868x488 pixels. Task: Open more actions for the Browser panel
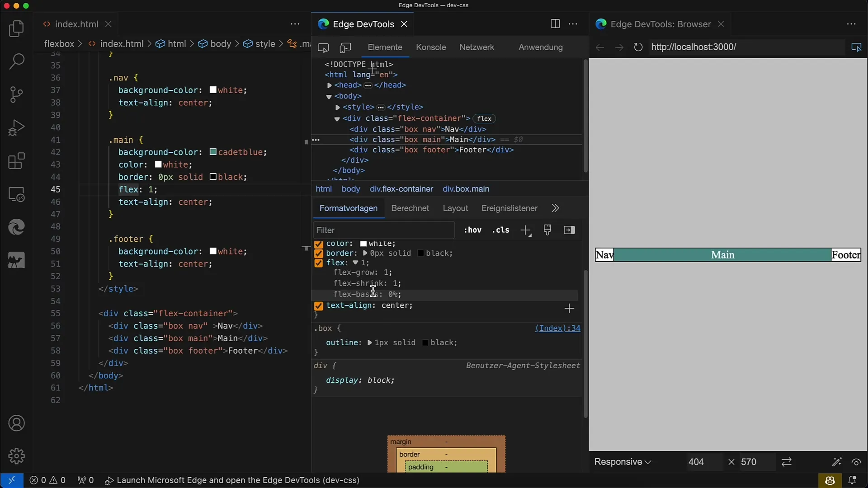pos(851,24)
